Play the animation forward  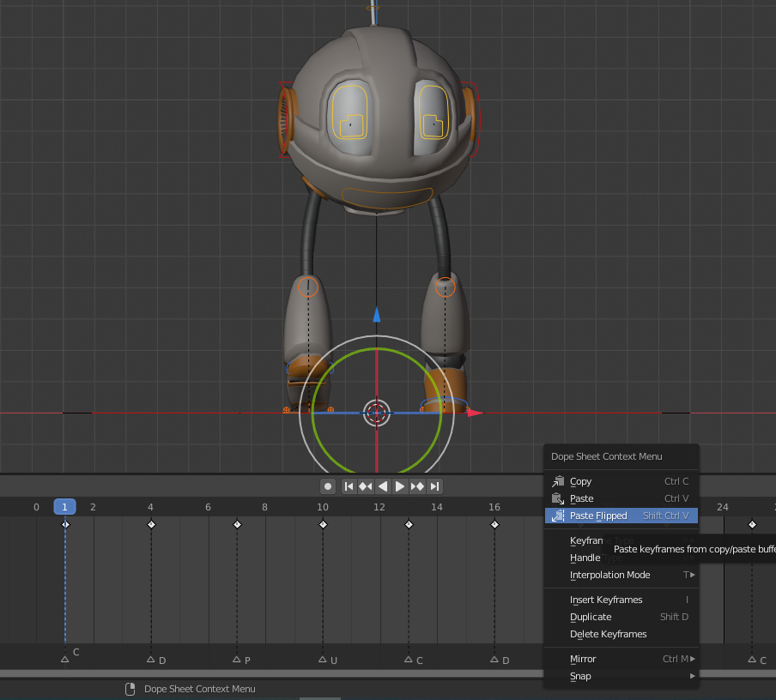399,486
